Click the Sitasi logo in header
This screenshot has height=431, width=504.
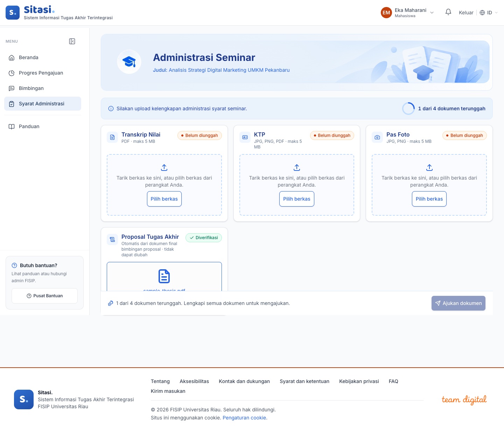pyautogui.click(x=13, y=13)
